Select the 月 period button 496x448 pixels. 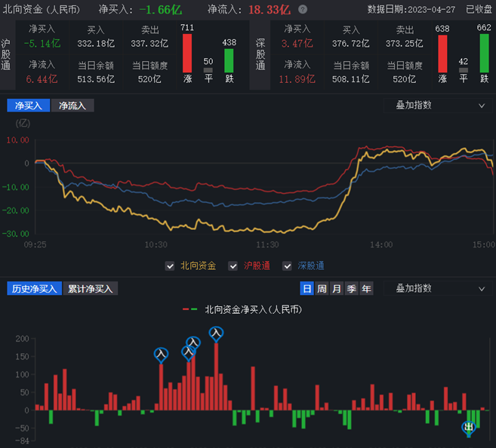coord(337,288)
